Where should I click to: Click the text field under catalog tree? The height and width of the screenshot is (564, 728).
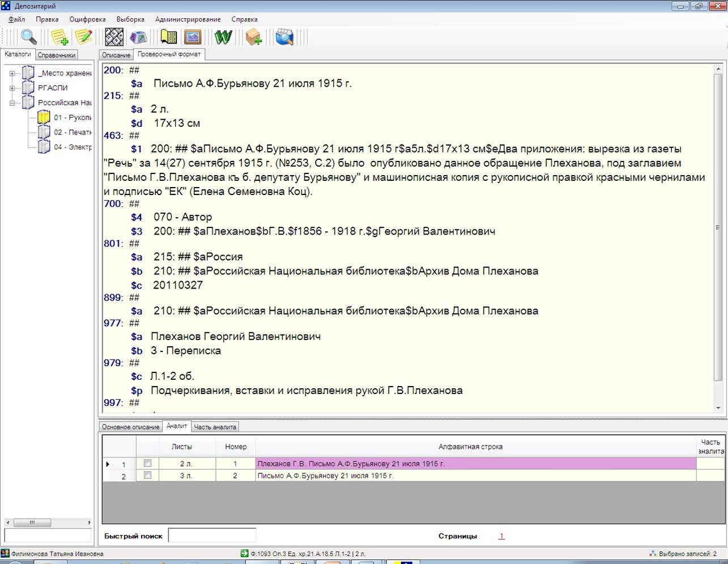[x=48, y=535]
